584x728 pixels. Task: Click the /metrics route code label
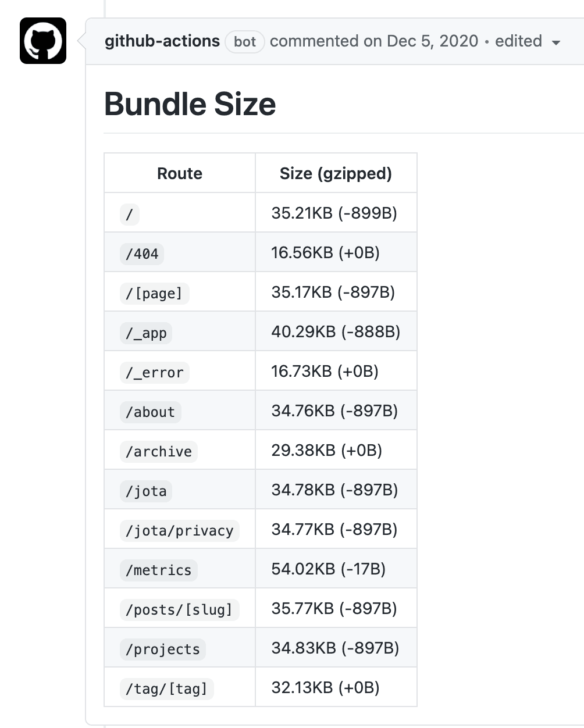click(x=159, y=570)
